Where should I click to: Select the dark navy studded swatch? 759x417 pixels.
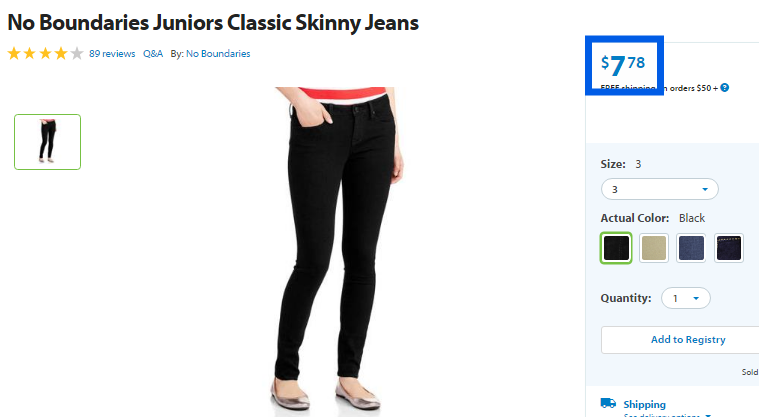pos(729,248)
